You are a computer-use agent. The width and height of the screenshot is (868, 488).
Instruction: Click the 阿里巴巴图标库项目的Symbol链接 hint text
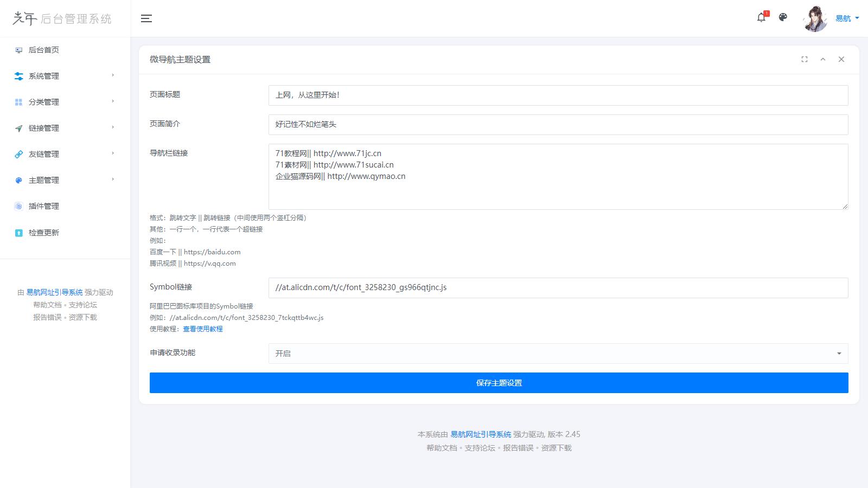pyautogui.click(x=201, y=306)
